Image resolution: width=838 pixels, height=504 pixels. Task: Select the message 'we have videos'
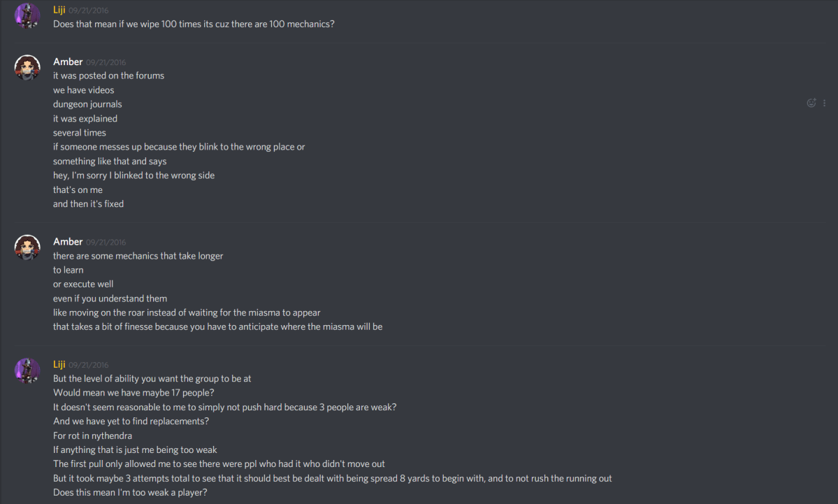83,89
